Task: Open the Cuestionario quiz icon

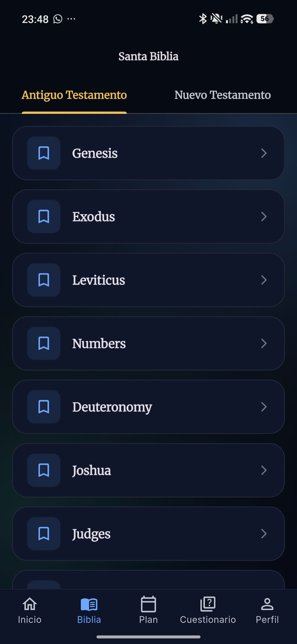Action: point(208,604)
